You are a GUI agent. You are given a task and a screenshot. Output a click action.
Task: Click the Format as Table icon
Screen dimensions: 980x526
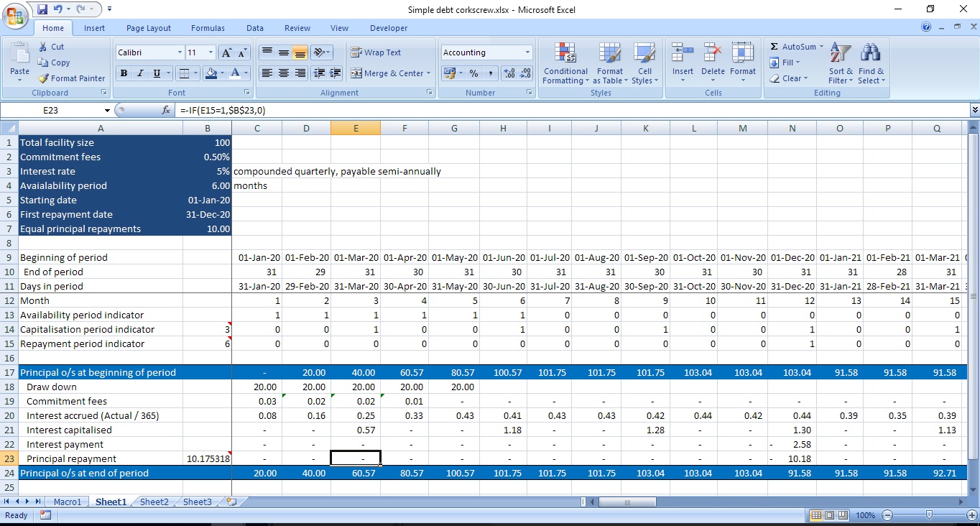[x=609, y=63]
